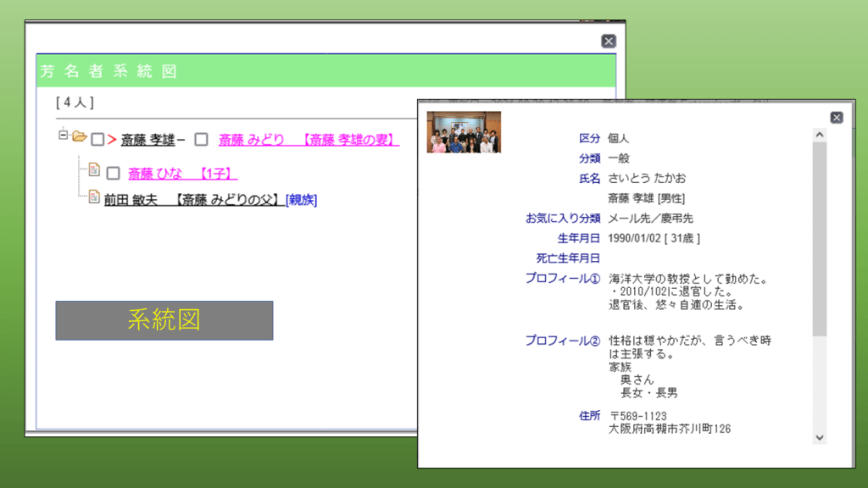Click the [親族] tag after 前田 敏夫

coord(301,200)
